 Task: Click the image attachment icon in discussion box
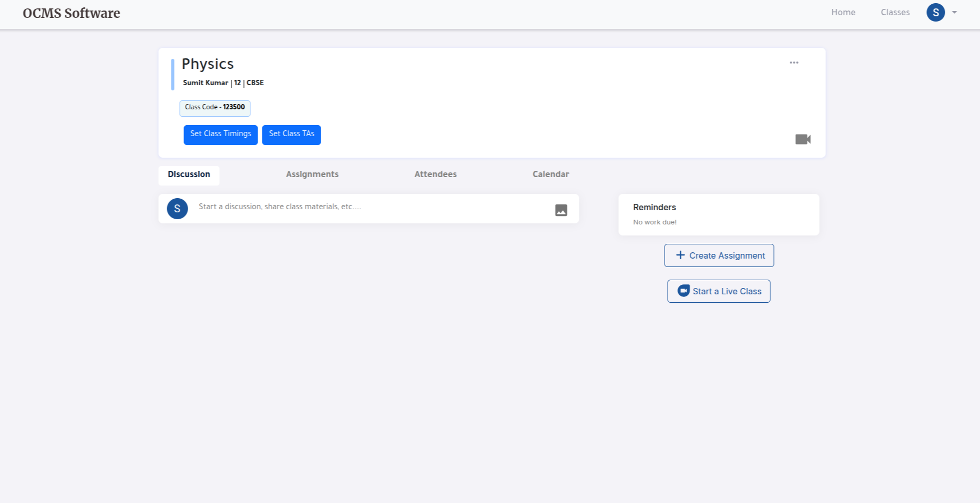(x=561, y=210)
